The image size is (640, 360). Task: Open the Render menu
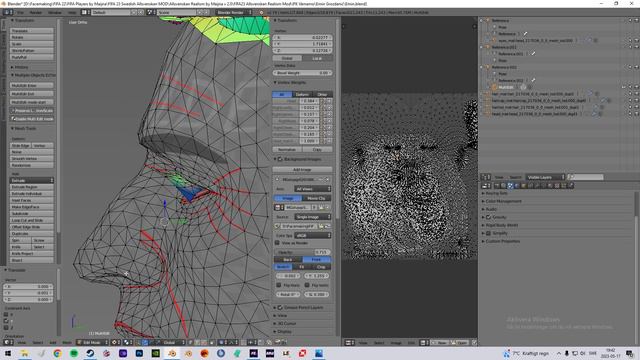coord(36,12)
